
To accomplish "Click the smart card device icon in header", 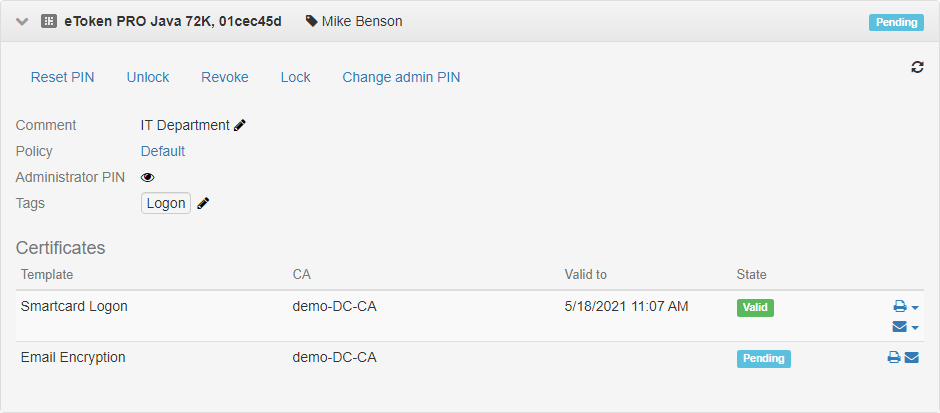I will pos(49,21).
